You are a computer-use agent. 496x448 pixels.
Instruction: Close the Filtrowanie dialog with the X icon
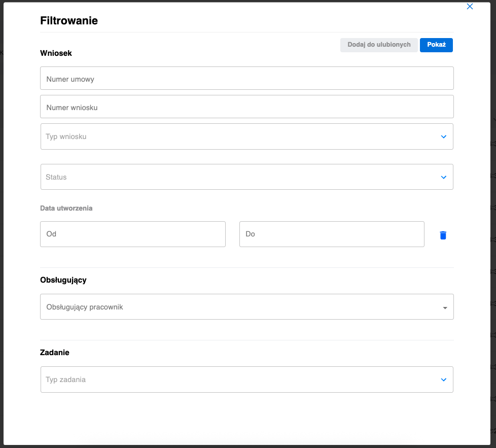coord(470,7)
